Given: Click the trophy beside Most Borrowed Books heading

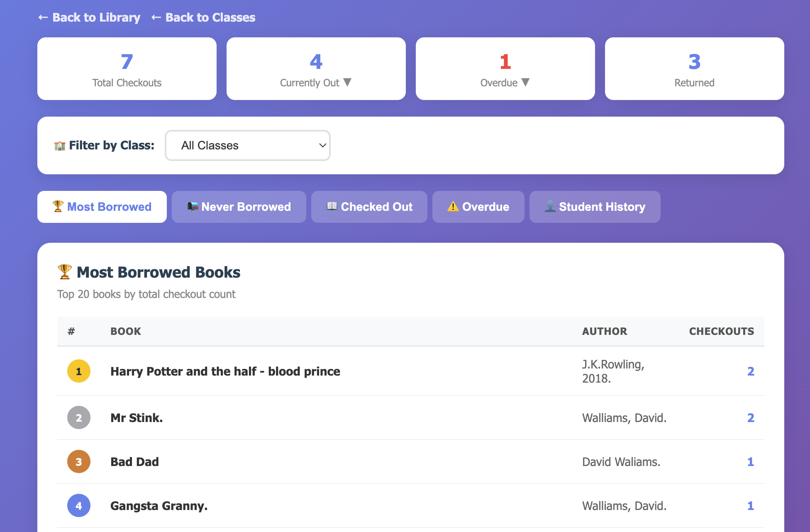Looking at the screenshot, I should click(x=65, y=272).
